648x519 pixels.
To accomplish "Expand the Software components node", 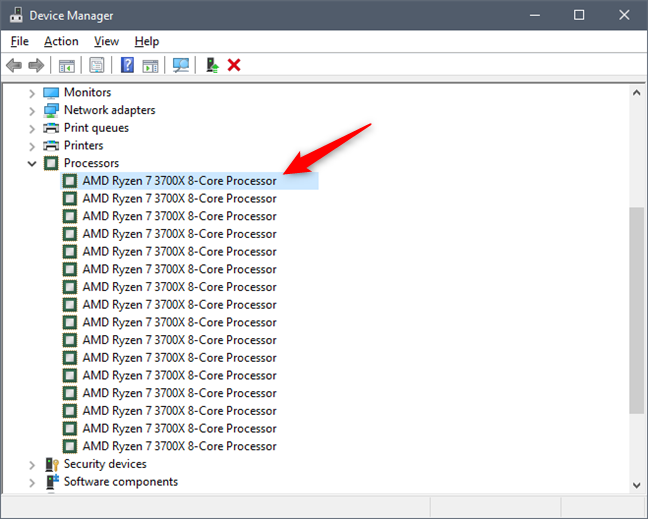I will 32,483.
